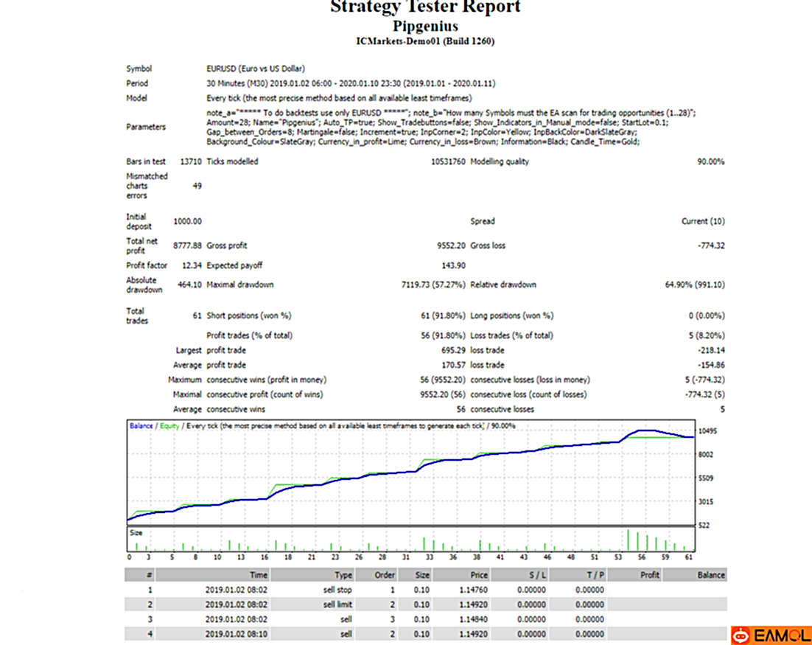Click the Balance legend label in chart
This screenshot has width=812, height=645.
(141, 426)
